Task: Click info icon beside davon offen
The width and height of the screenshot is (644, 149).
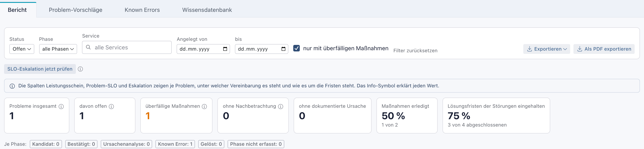Action: click(x=112, y=106)
